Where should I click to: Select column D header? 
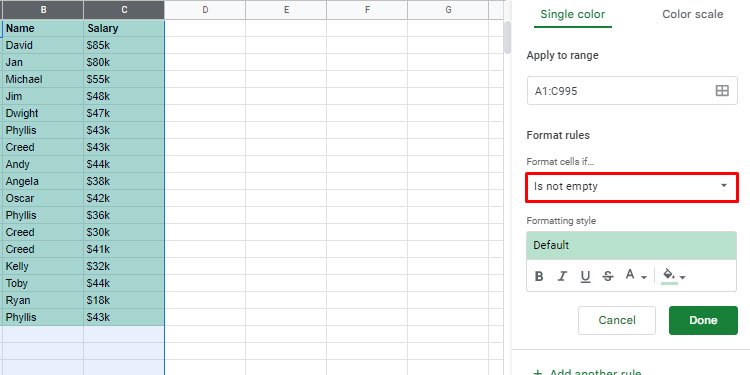(x=205, y=10)
